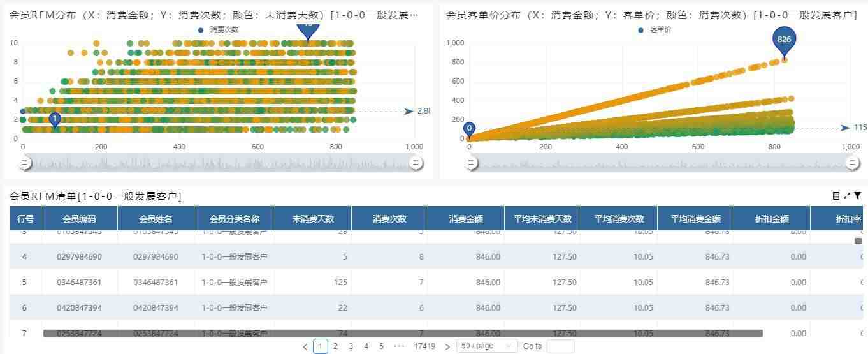
Task: Click 1-0-0一般发展客户 category in row 5
Action: (x=235, y=283)
